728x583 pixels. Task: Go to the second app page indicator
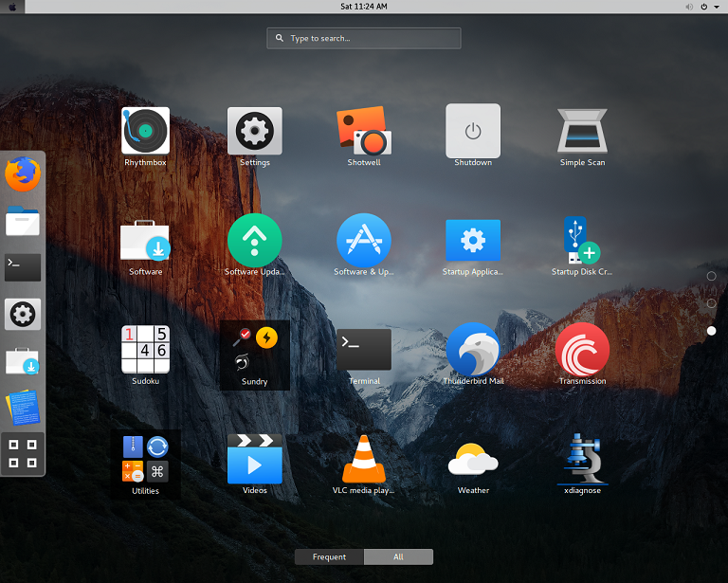click(711, 303)
